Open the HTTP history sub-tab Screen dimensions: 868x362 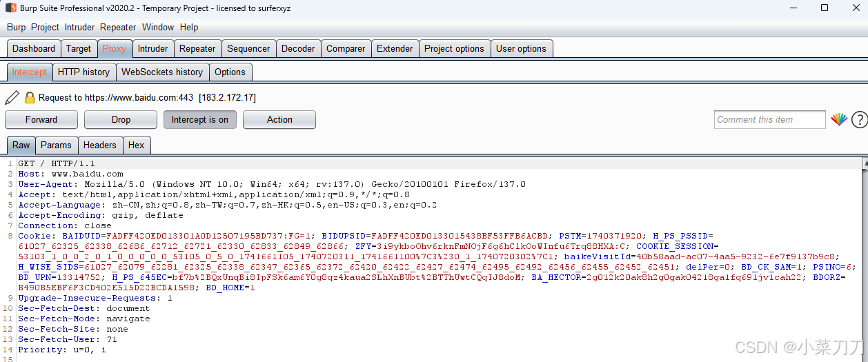[84, 72]
